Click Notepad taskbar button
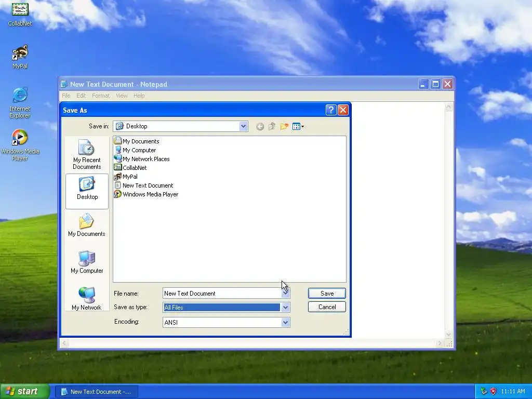This screenshot has width=532, height=399. pyautogui.click(x=96, y=392)
